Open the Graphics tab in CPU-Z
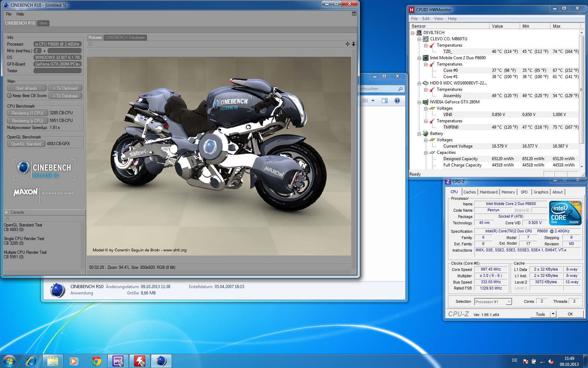The height and width of the screenshot is (368, 588). click(x=541, y=192)
